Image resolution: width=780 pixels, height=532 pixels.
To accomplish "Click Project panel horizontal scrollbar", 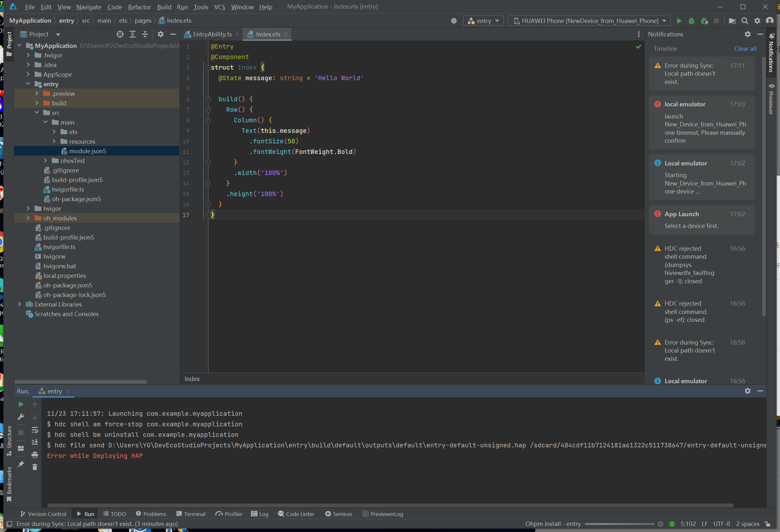I will (x=81, y=382).
